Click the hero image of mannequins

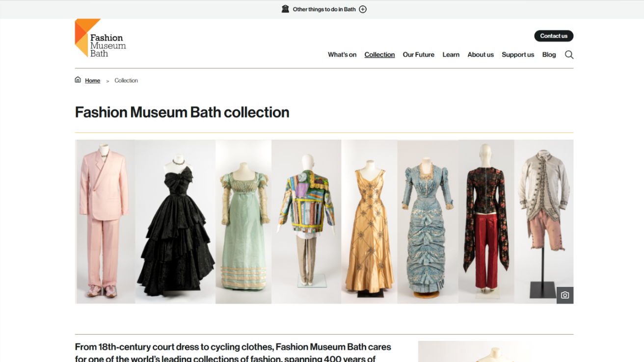[x=324, y=221]
